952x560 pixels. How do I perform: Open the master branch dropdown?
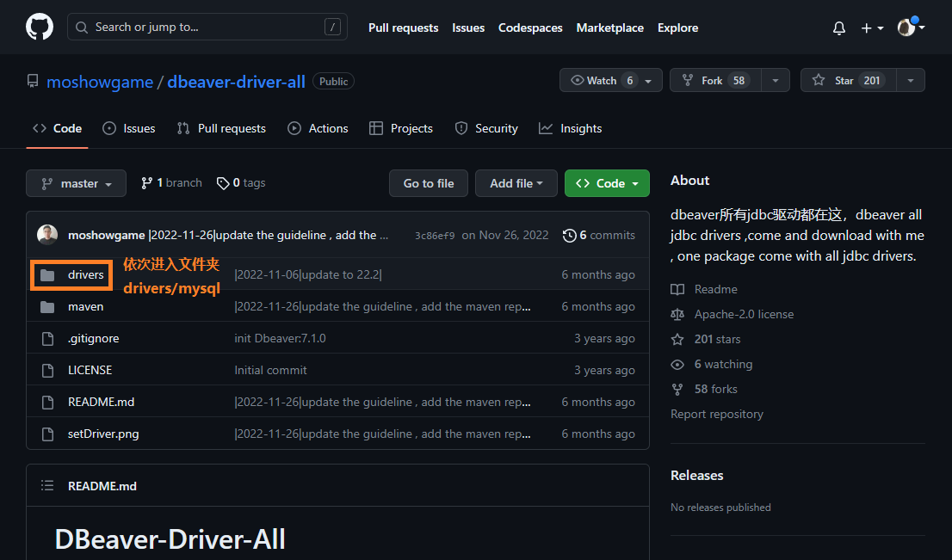(76, 182)
